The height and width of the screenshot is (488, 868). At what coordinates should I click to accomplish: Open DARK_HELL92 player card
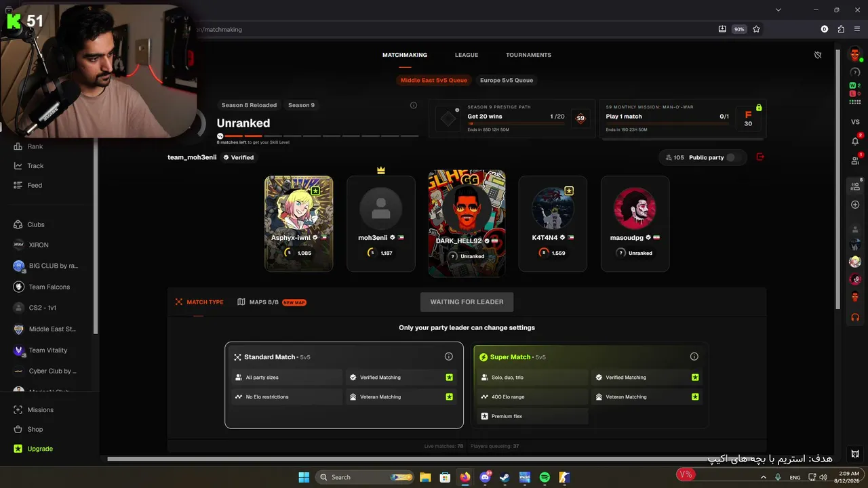click(467, 224)
